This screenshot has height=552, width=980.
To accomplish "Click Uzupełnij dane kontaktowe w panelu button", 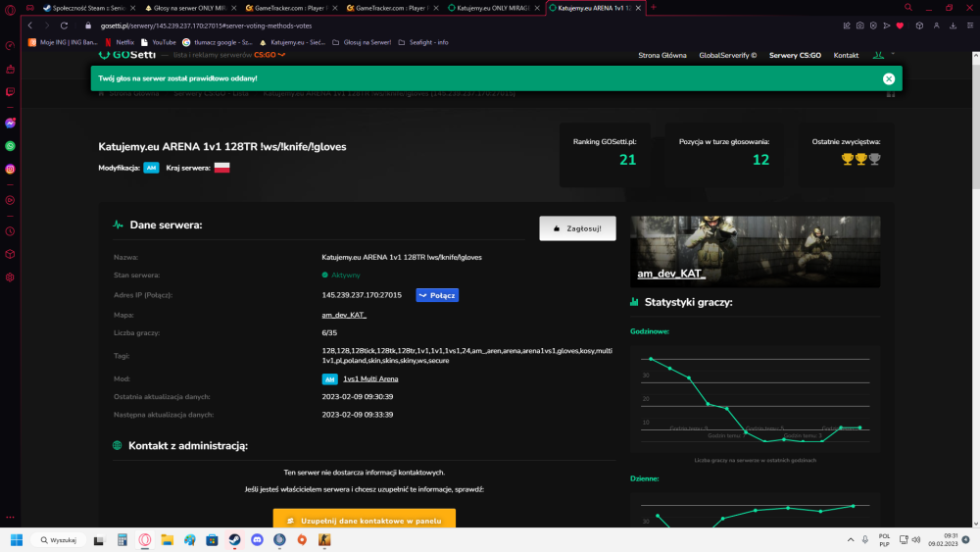I will click(x=365, y=520).
